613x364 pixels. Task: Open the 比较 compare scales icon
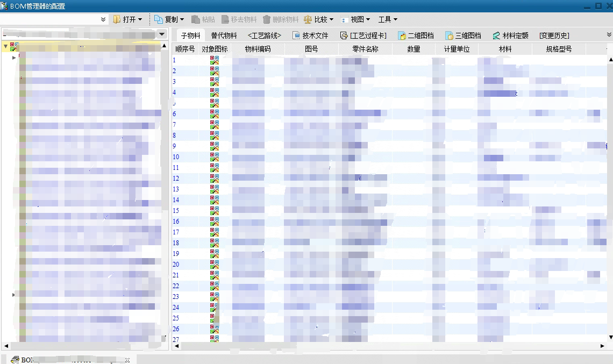(308, 19)
